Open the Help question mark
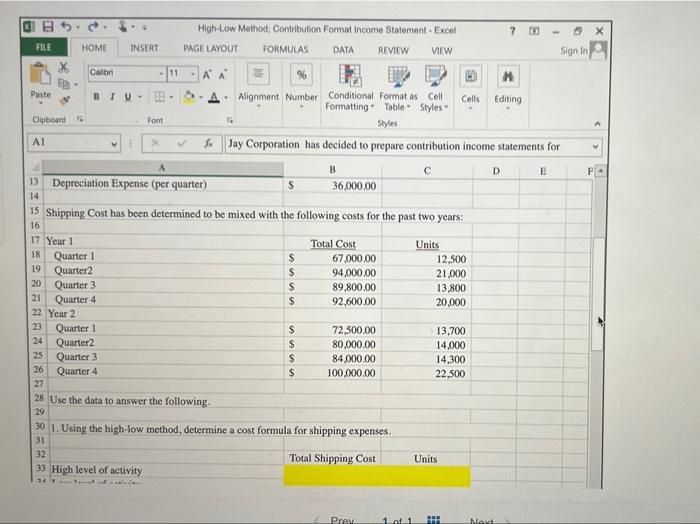This screenshot has width=700, height=524. [x=512, y=31]
